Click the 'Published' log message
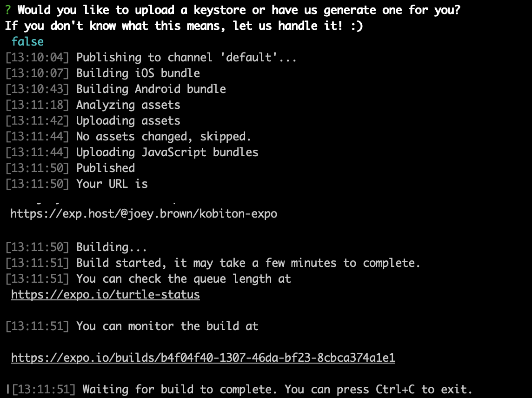Image resolution: width=532 pixels, height=398 pixels. point(106,168)
